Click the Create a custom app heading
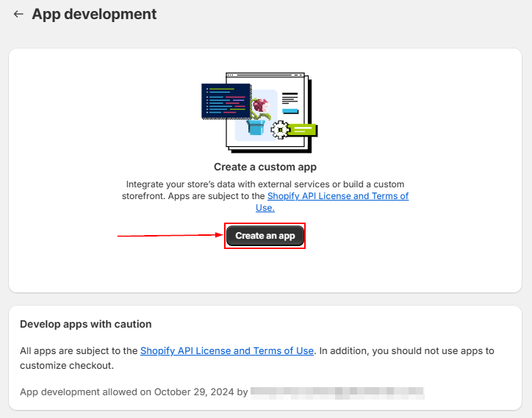The image size is (532, 418). point(265,167)
